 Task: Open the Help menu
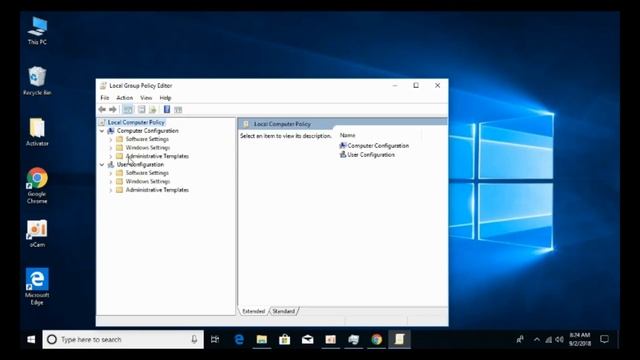(165, 98)
